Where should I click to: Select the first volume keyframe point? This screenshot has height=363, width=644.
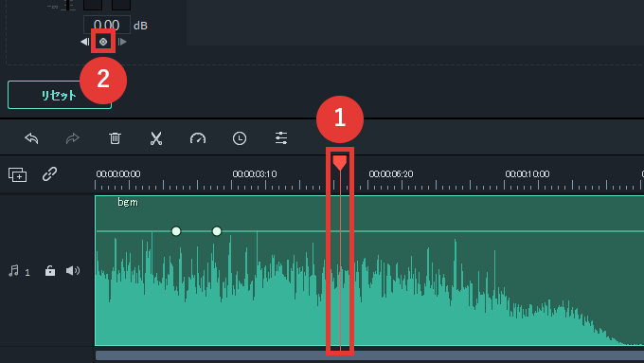tap(176, 231)
